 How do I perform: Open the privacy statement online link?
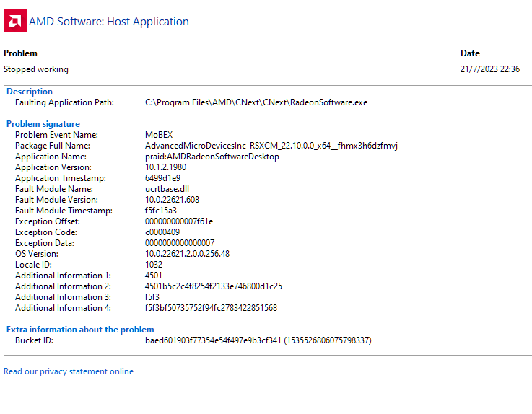coord(69,371)
